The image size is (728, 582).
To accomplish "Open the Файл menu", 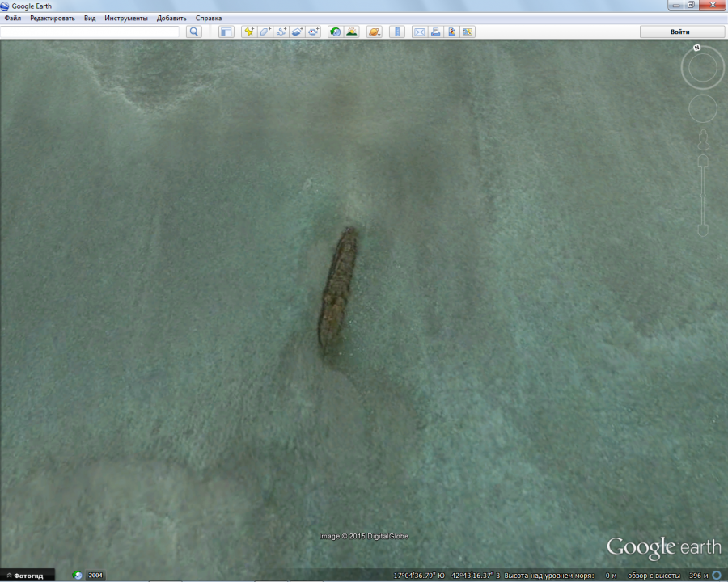I will coord(13,18).
